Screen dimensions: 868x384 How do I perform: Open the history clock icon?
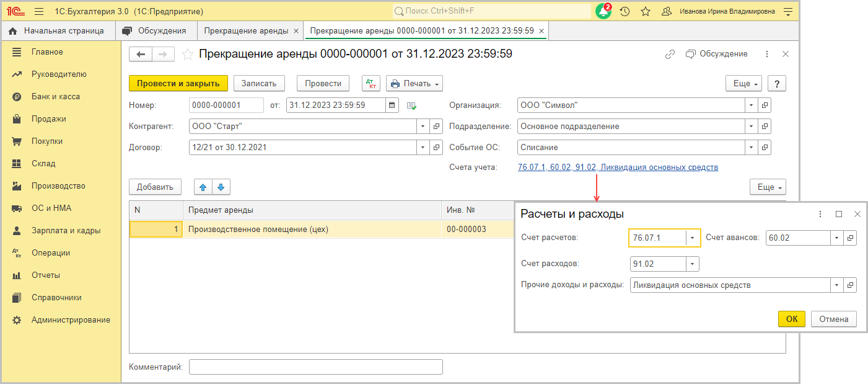pyautogui.click(x=625, y=12)
